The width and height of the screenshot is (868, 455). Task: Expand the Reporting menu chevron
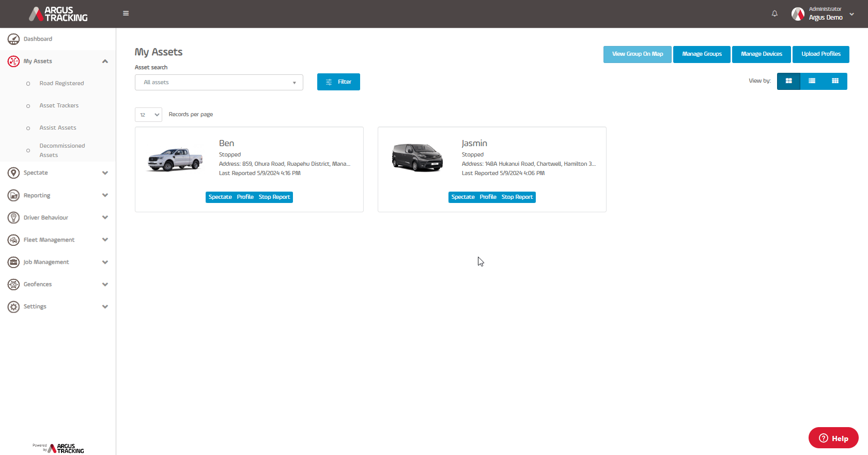(105, 195)
